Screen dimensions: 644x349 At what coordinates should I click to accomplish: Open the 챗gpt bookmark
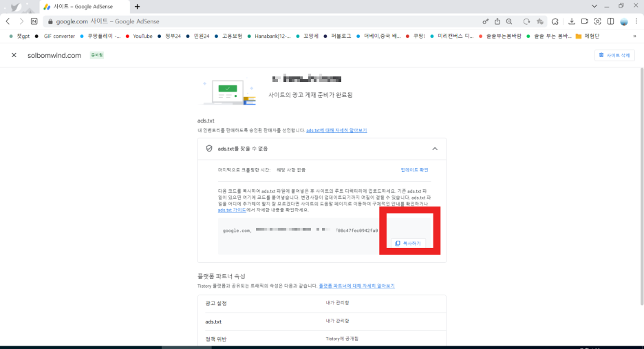(x=19, y=36)
